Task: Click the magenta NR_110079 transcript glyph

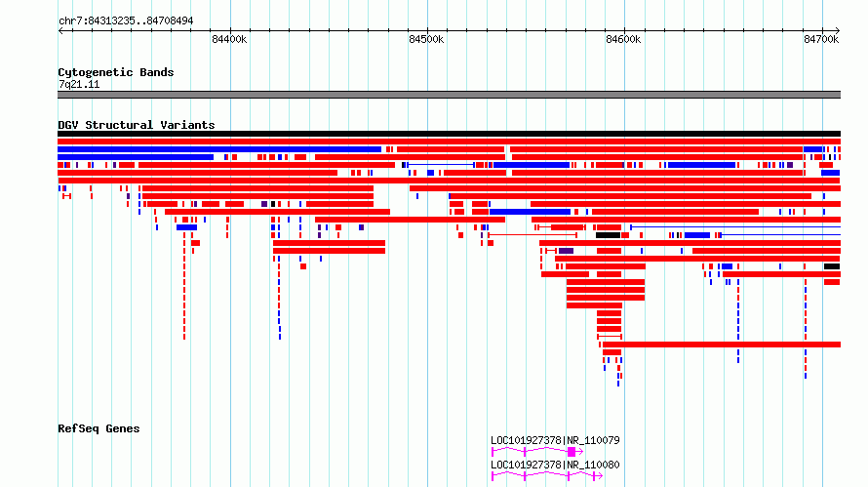Action: pyautogui.click(x=537, y=452)
